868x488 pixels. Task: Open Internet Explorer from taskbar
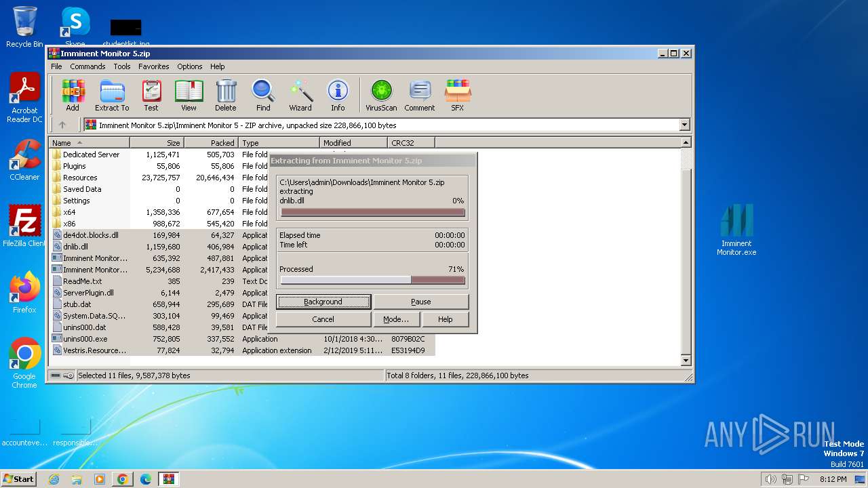point(54,479)
